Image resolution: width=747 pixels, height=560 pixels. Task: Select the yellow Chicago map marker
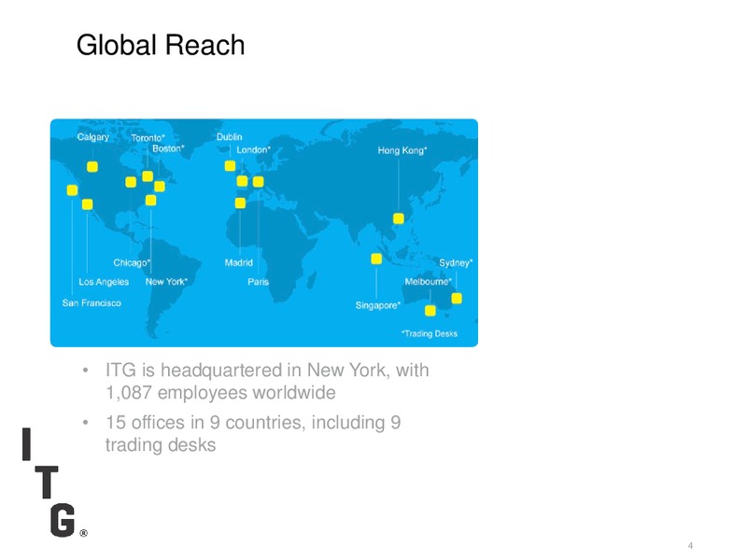pyautogui.click(x=131, y=182)
